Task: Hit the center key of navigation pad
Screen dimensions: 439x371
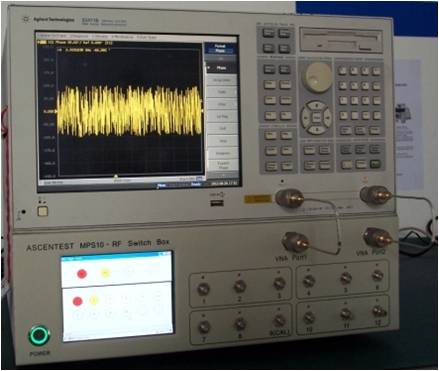Action: click(316, 117)
